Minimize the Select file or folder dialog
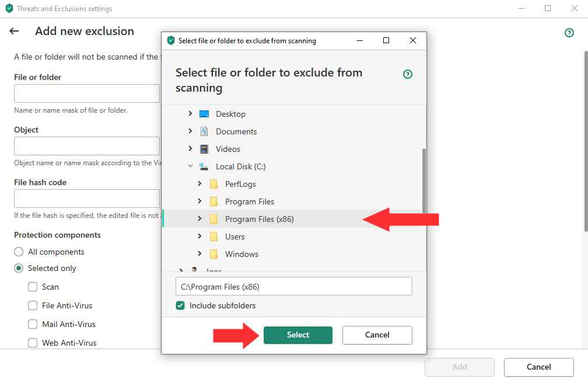 coord(359,40)
